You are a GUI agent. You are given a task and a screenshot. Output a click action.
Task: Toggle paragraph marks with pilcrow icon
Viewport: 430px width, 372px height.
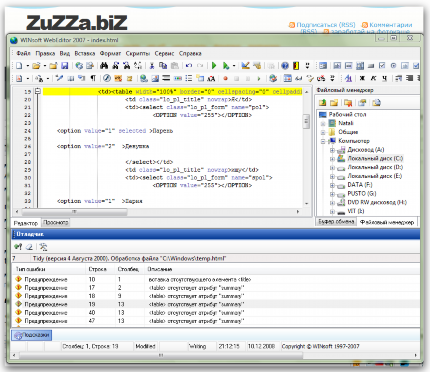[x=93, y=78]
